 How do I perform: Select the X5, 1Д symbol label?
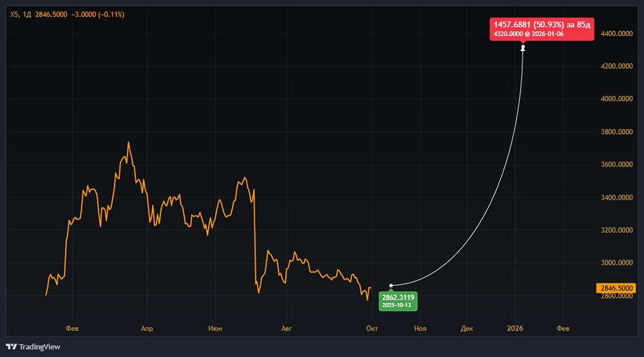(21, 14)
